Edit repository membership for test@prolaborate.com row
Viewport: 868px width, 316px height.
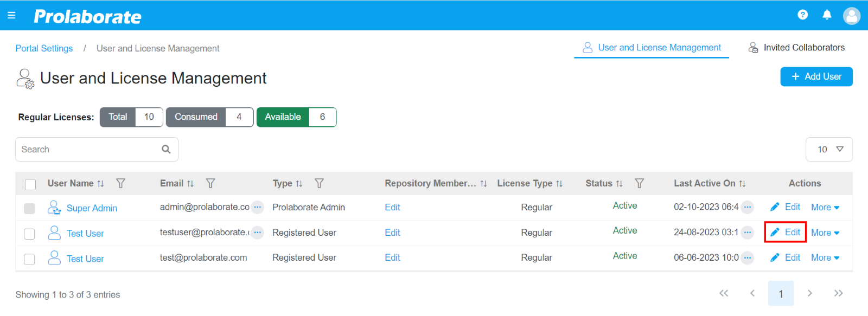(392, 257)
